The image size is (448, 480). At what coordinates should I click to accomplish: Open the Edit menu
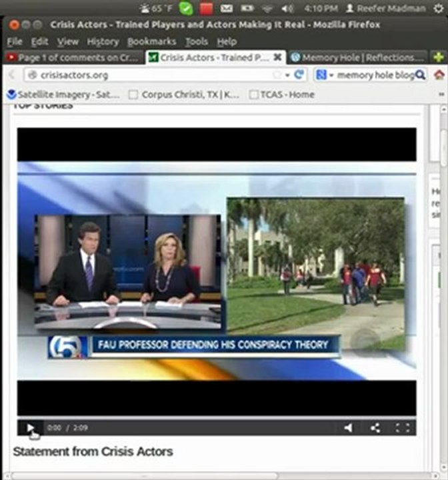[39, 41]
